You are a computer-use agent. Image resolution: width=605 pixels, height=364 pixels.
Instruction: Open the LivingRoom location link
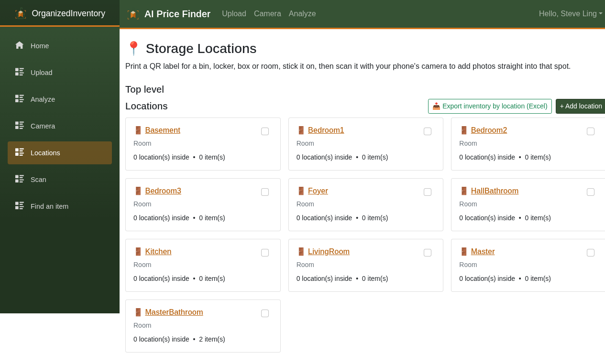click(329, 252)
